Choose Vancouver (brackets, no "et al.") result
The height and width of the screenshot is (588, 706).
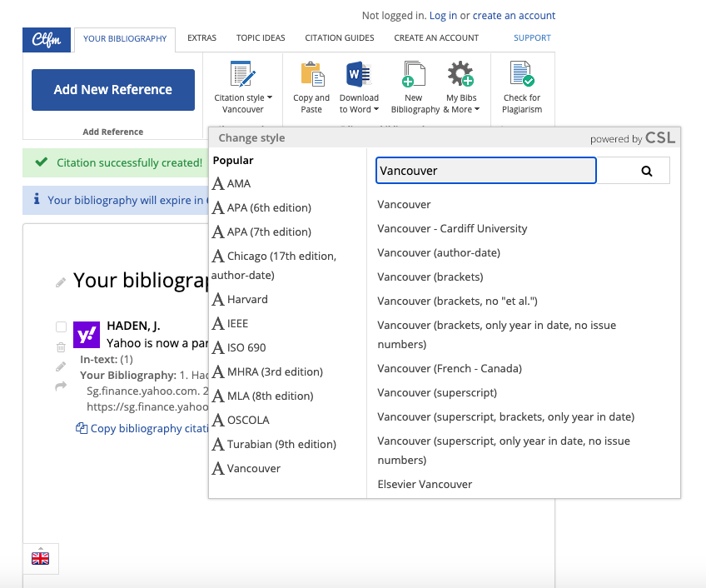pos(457,301)
